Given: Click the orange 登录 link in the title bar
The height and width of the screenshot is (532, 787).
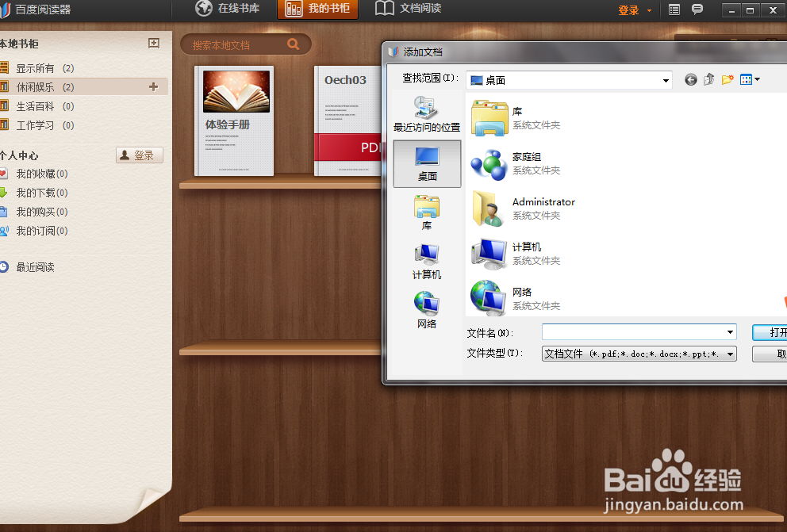Looking at the screenshot, I should [628, 10].
